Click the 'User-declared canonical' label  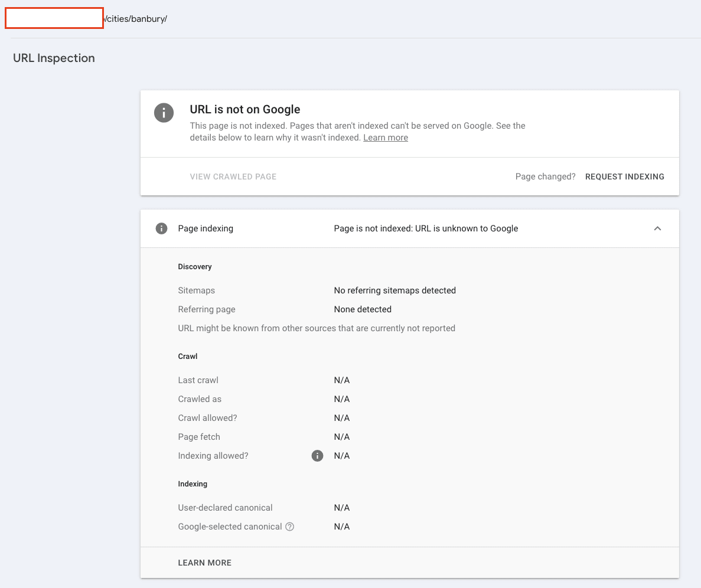pyautogui.click(x=225, y=508)
